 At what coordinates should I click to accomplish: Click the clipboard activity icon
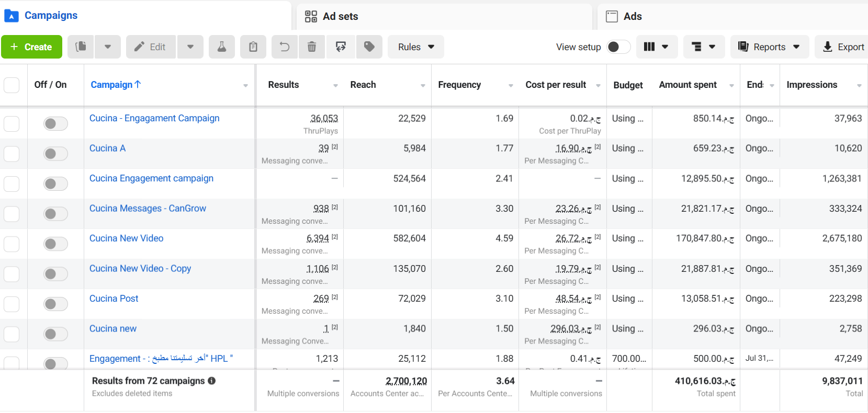253,47
